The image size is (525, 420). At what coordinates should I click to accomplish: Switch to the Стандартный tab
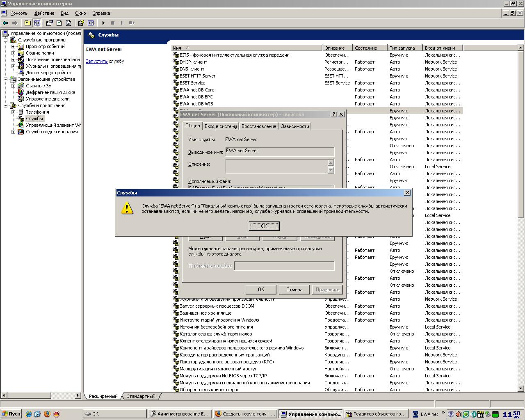[x=141, y=396]
